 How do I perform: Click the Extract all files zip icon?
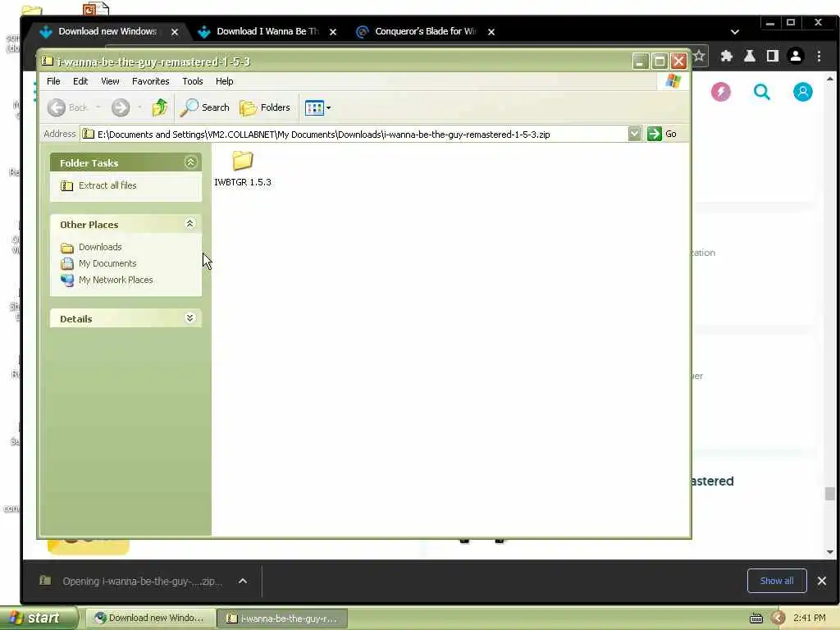click(x=67, y=186)
